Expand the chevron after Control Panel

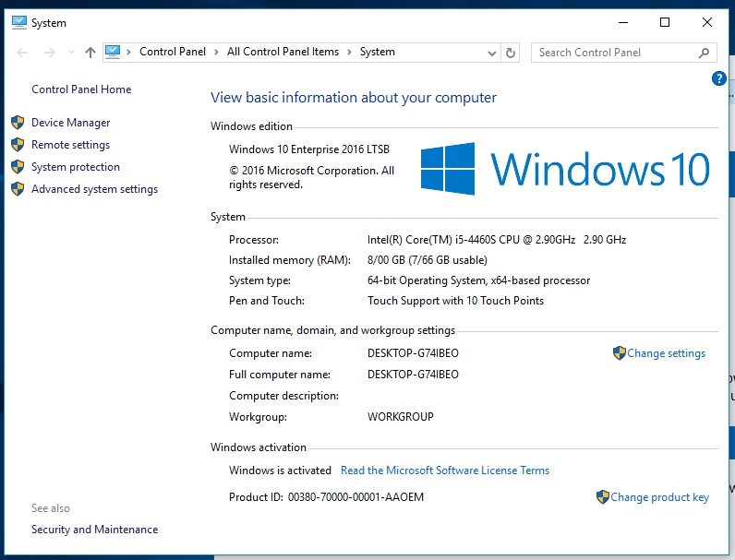click(x=216, y=52)
